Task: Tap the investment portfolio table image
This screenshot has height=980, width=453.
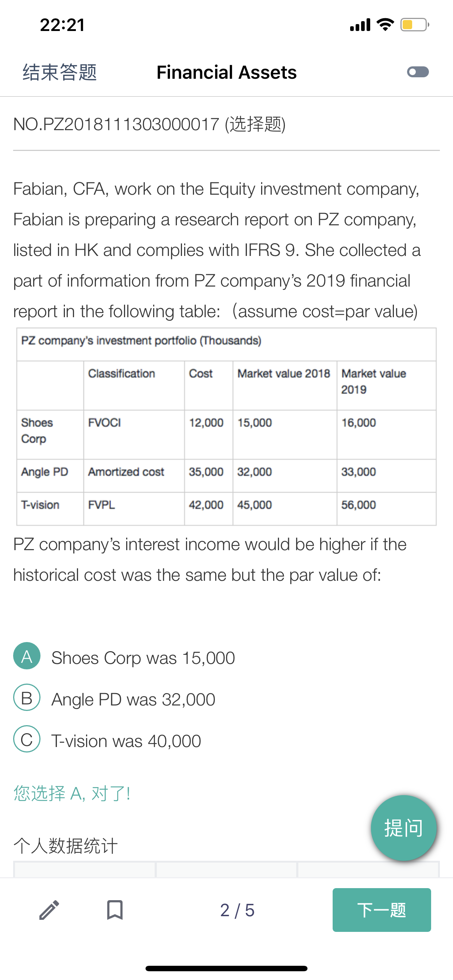Action: 226,427
